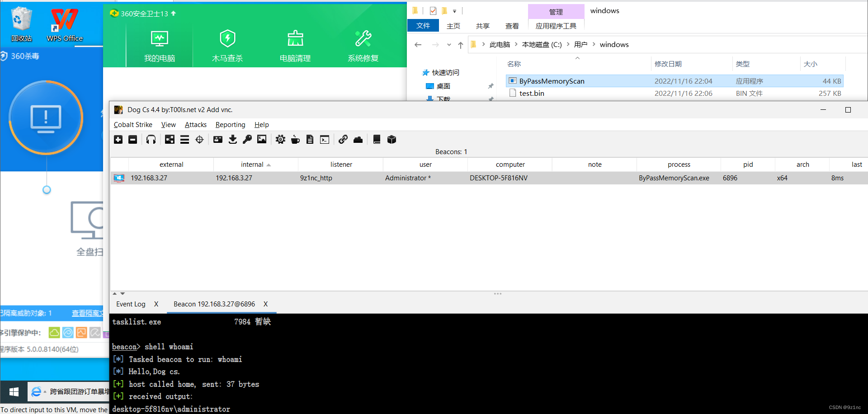Click Explorer back navigation arrow
868x414 pixels.
418,44
